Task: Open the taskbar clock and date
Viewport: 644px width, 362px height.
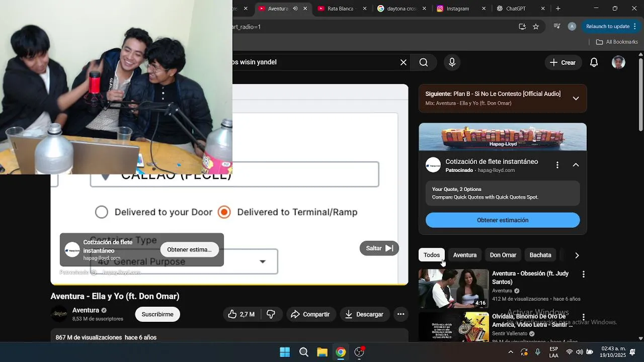Action: click(x=613, y=352)
